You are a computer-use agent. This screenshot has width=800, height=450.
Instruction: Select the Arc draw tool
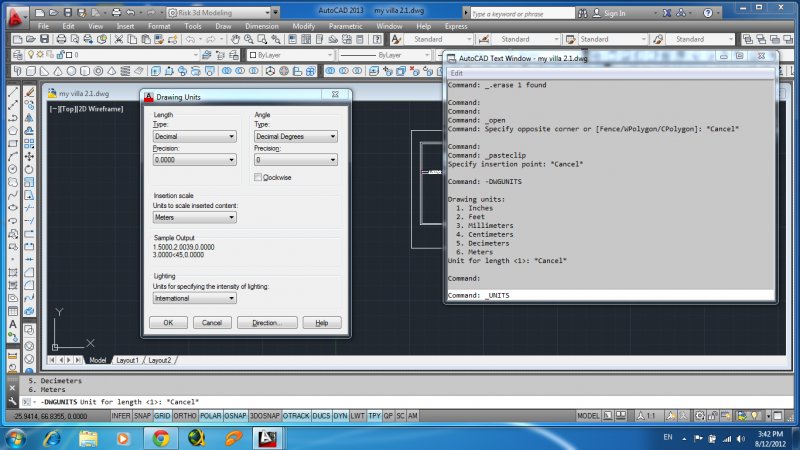click(13, 156)
